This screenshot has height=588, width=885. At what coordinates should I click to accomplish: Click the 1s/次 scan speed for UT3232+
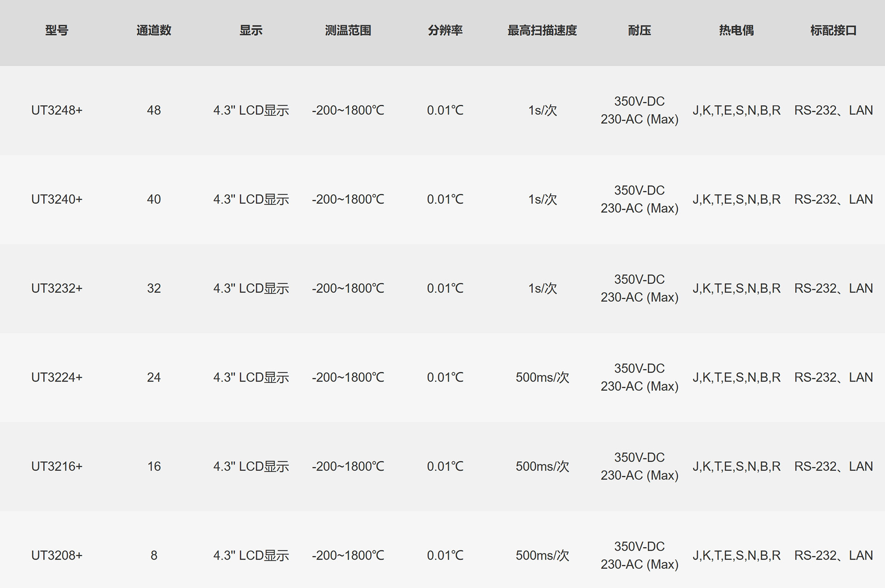[542, 288]
